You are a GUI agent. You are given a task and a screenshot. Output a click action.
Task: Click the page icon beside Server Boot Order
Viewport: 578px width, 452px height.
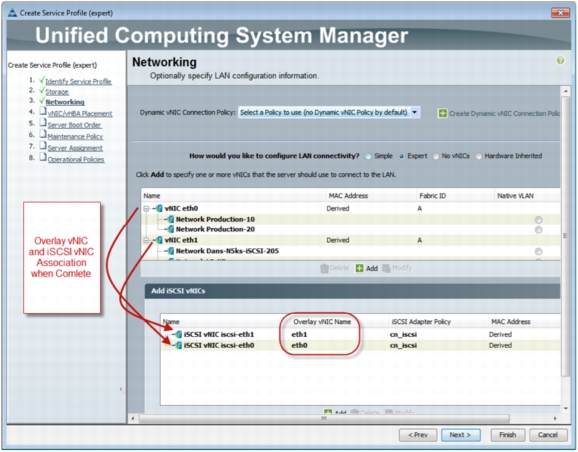click(43, 122)
